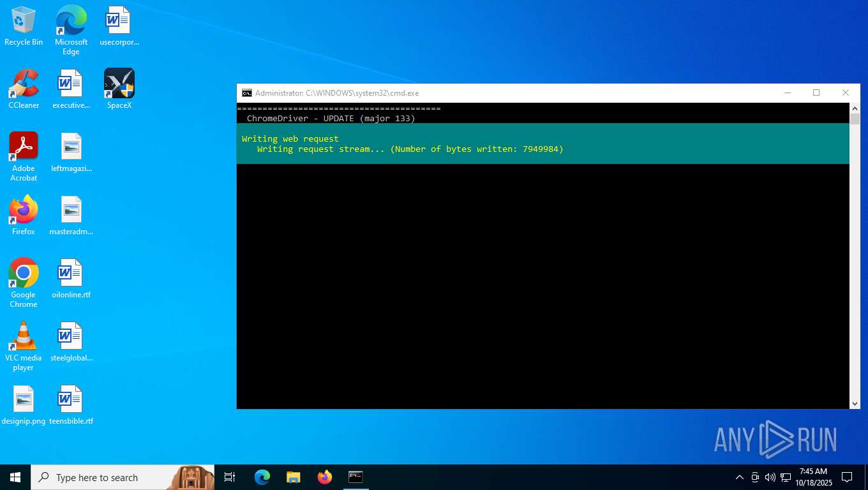Open the notification center icon

point(847,477)
